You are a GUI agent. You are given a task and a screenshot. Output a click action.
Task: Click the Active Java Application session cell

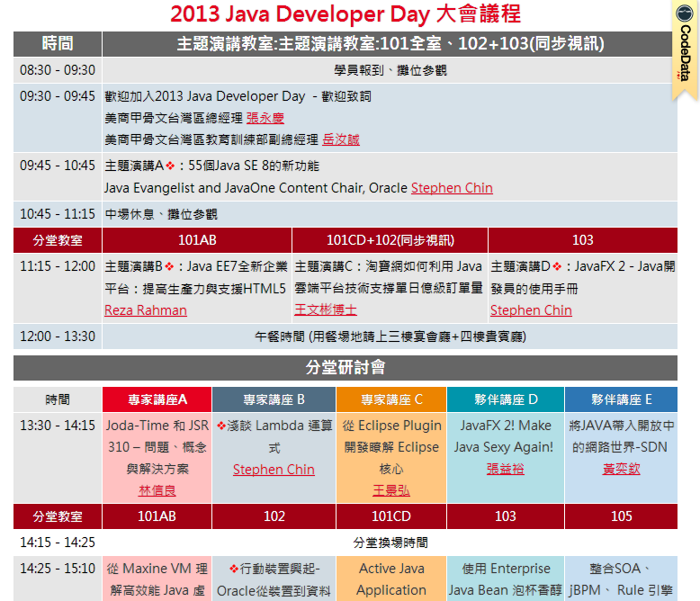coord(391,579)
